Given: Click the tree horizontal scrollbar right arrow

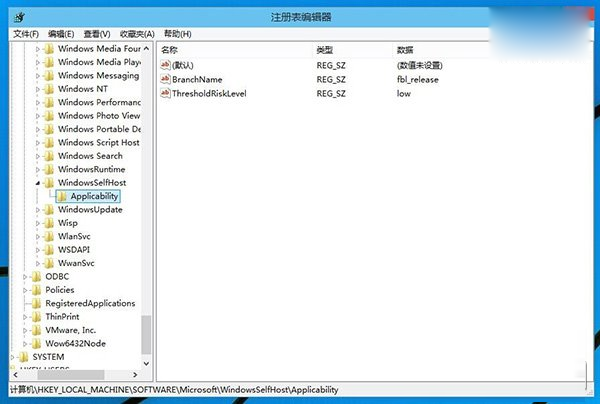Looking at the screenshot, I should tap(135, 374).
